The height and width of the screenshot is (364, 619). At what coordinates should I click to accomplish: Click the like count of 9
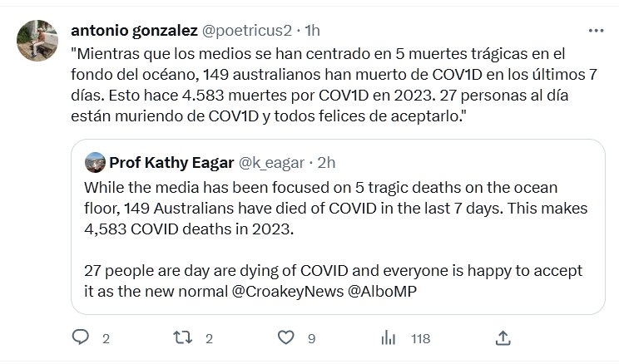pos(309,338)
